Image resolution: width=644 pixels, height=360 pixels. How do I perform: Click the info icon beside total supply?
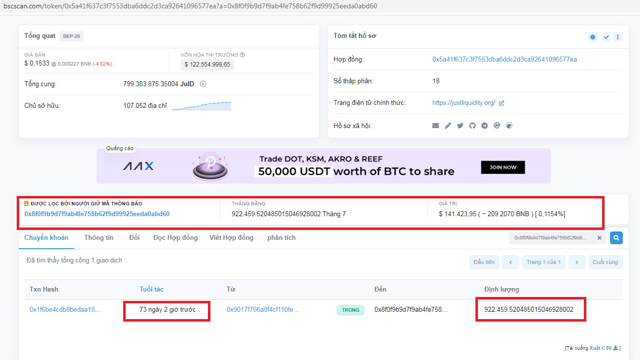(203, 84)
